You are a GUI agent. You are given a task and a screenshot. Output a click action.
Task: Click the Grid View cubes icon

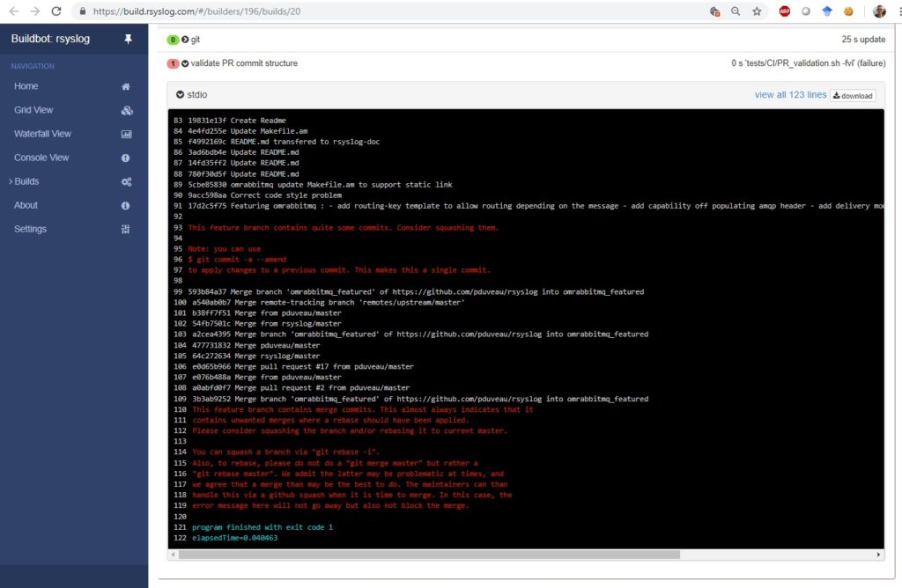[127, 110]
